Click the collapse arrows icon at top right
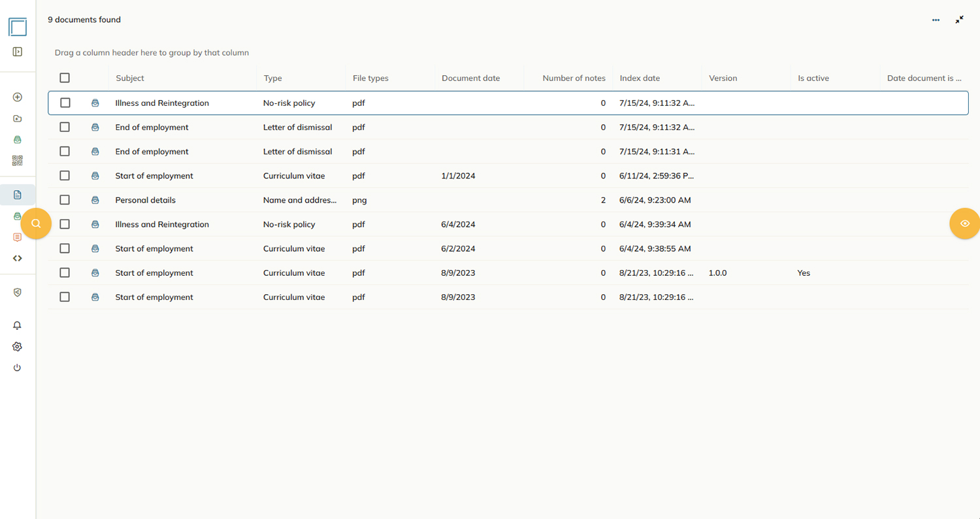 click(959, 20)
